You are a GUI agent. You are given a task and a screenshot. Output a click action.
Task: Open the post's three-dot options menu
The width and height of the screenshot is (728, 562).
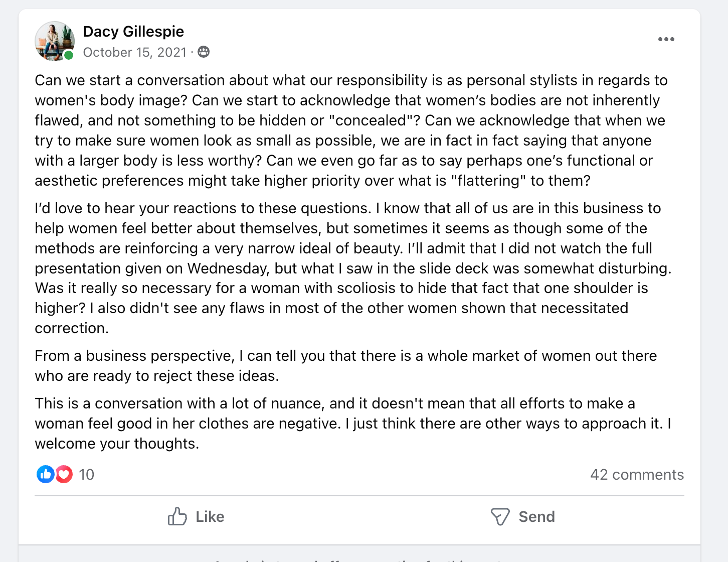666,39
